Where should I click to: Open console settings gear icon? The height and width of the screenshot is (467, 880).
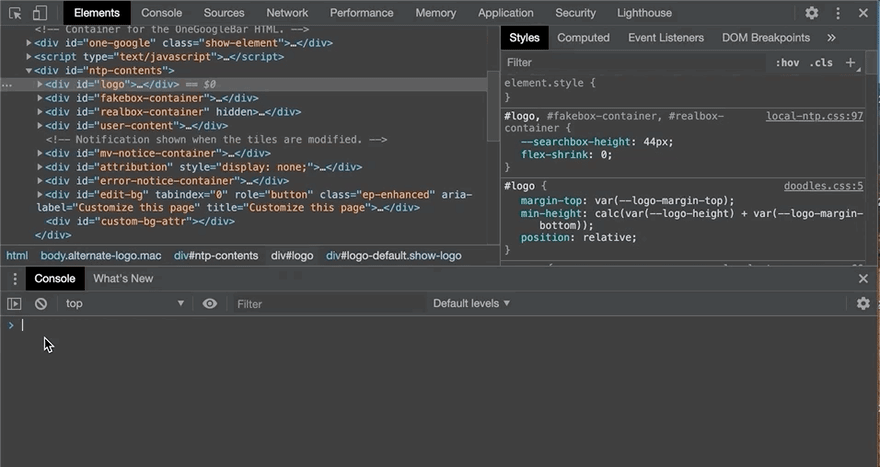(863, 304)
